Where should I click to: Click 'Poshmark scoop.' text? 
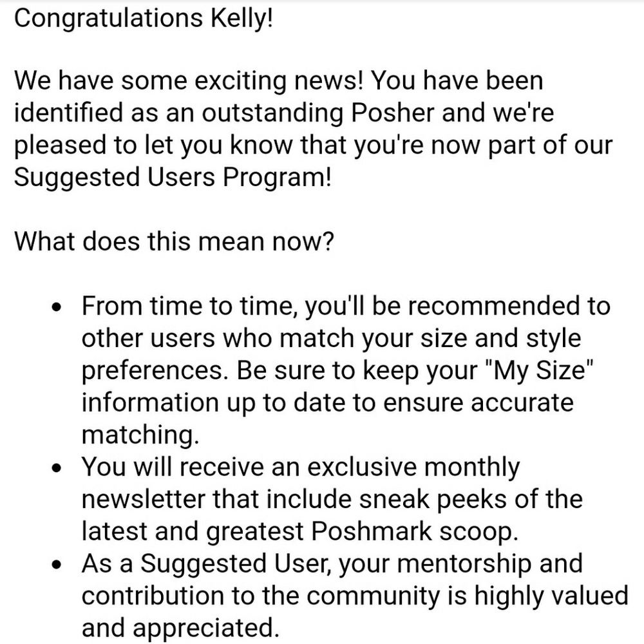[x=415, y=531]
